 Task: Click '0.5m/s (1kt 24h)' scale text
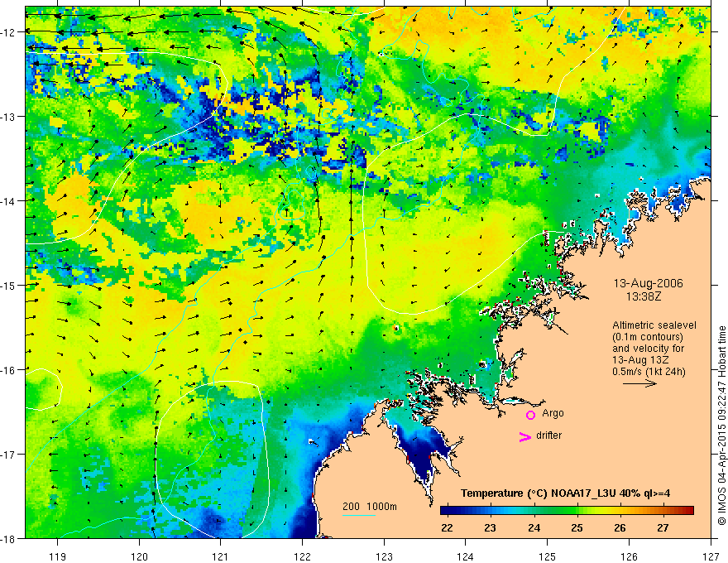pos(649,372)
